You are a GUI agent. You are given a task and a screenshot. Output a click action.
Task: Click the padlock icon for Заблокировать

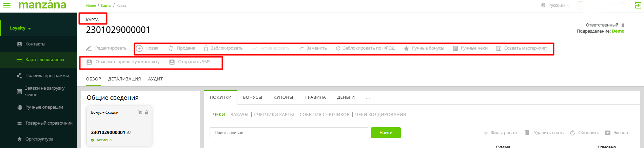pyautogui.click(x=206, y=48)
